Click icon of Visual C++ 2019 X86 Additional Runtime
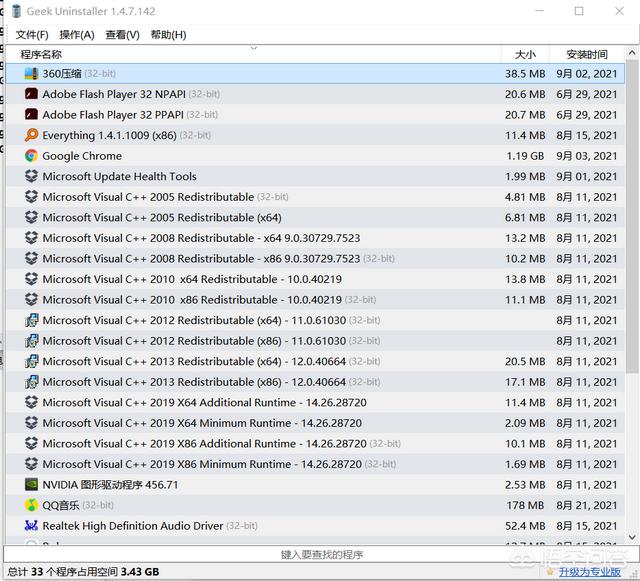 tap(31, 443)
